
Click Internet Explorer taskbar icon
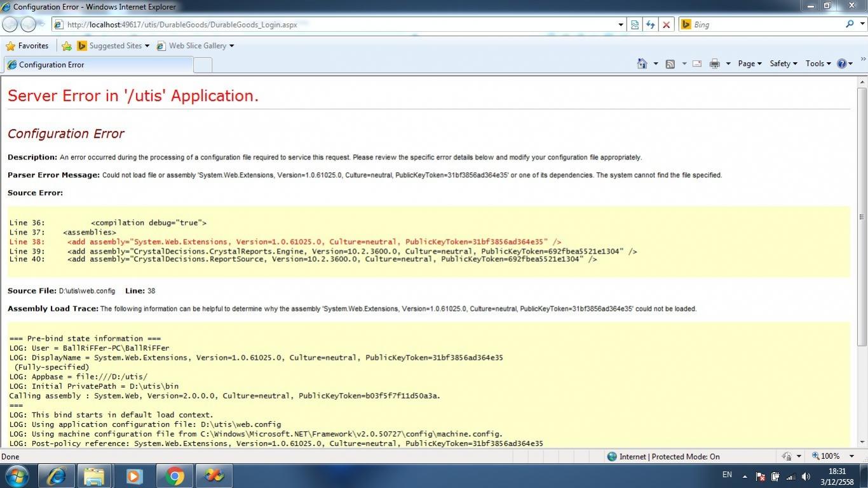coord(57,475)
